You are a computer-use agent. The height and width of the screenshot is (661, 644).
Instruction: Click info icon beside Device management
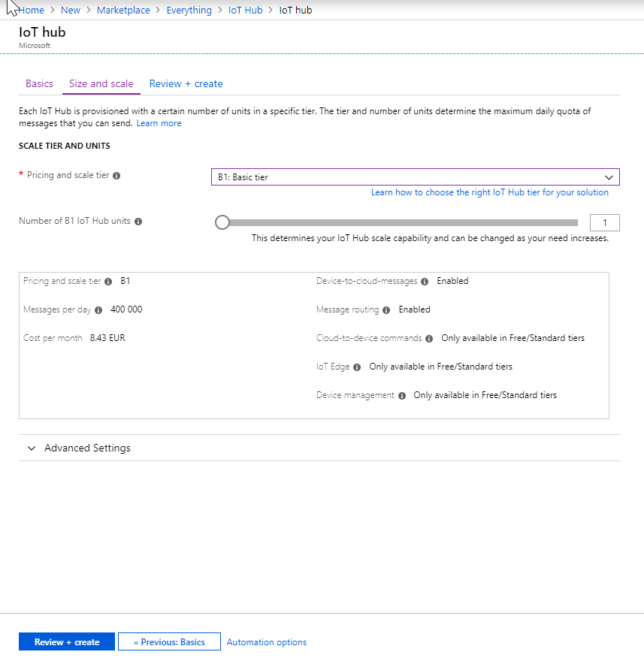[402, 396]
